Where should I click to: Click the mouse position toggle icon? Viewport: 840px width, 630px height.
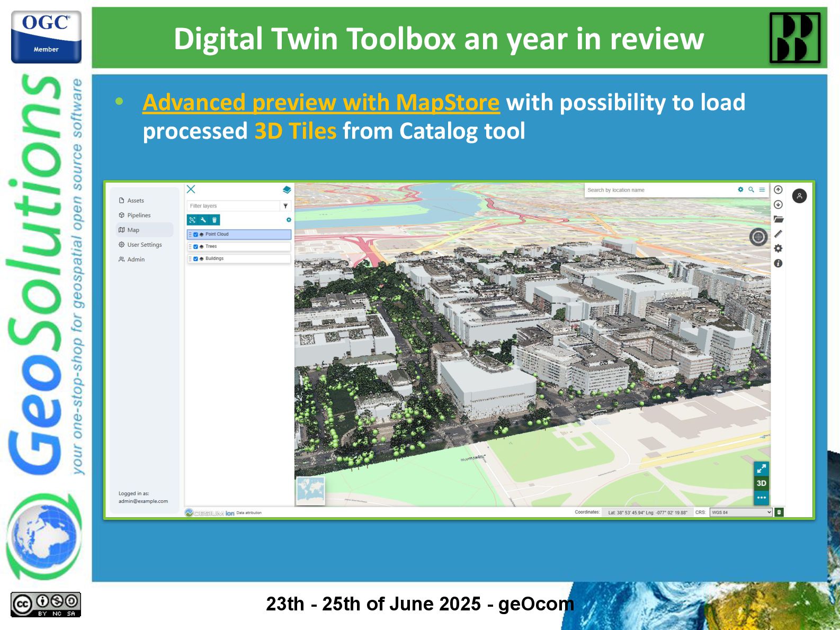tap(779, 512)
